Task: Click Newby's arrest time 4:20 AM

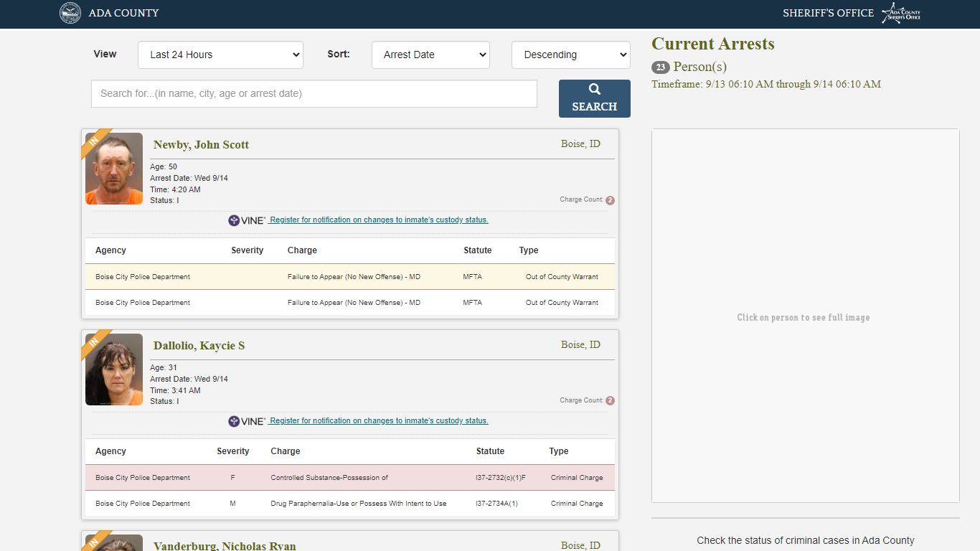Action: pyautogui.click(x=175, y=189)
